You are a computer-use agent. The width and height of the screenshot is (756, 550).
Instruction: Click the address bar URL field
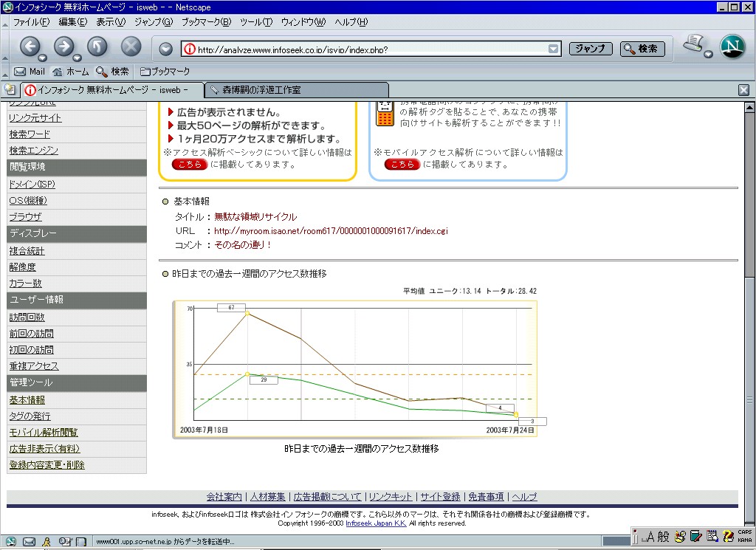point(369,49)
